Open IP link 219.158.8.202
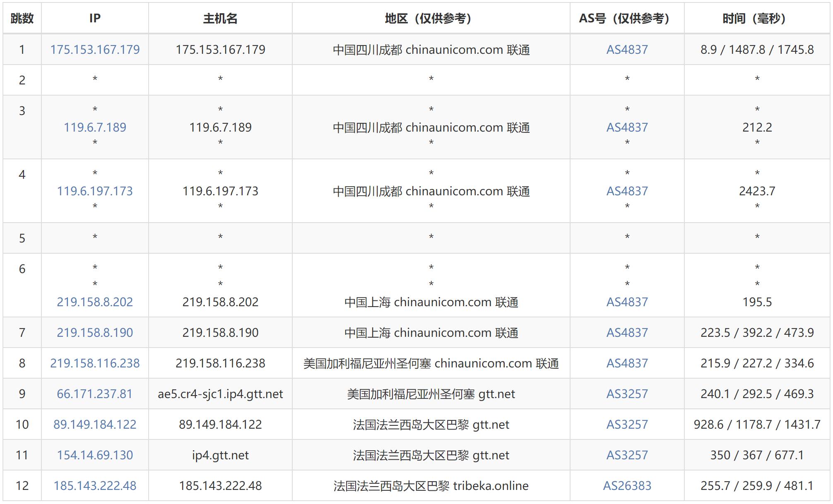The height and width of the screenshot is (504, 833). pos(95,302)
